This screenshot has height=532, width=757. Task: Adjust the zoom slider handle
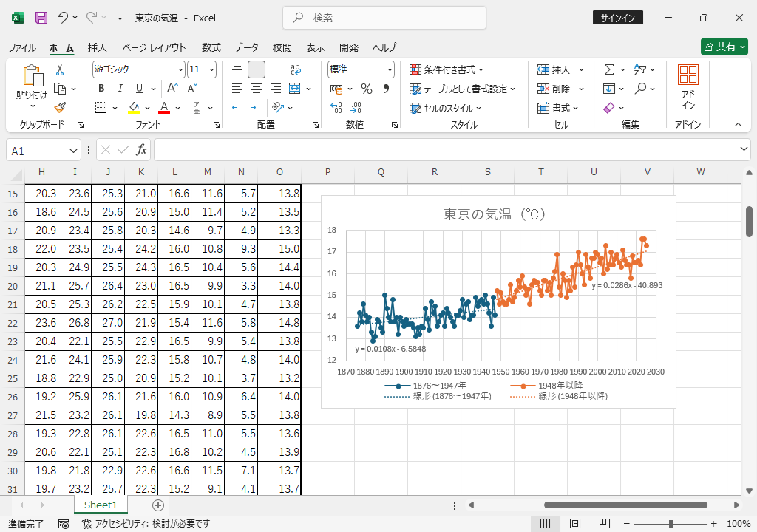click(x=671, y=525)
